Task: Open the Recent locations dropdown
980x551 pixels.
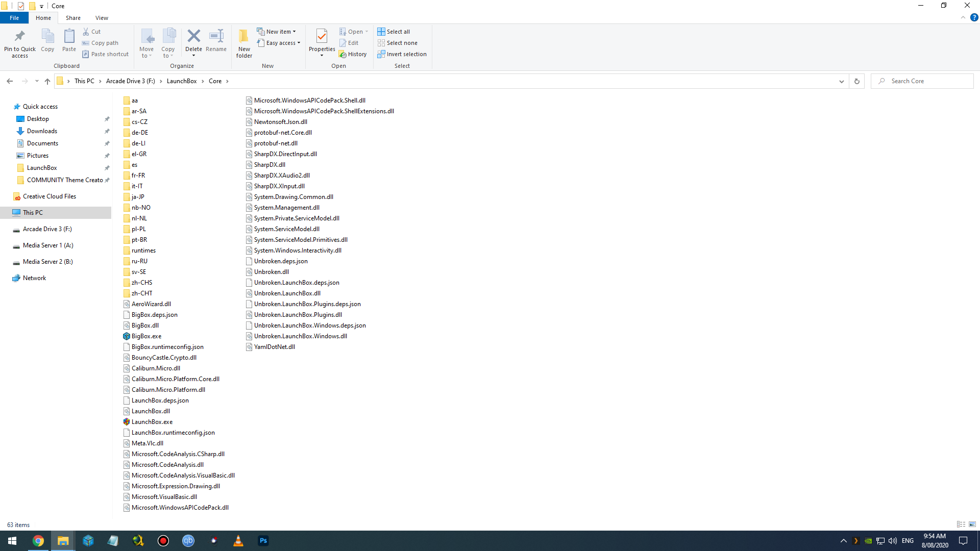Action: coord(37,81)
